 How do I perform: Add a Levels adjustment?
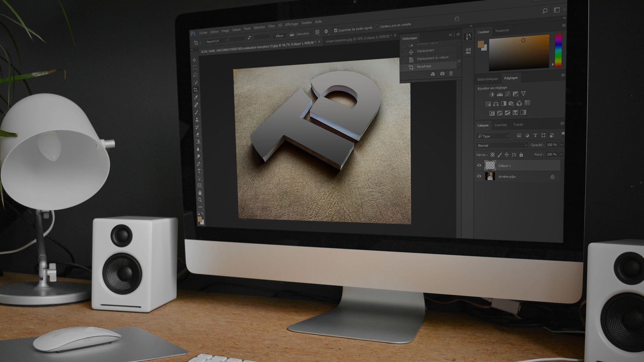pyautogui.click(x=500, y=94)
